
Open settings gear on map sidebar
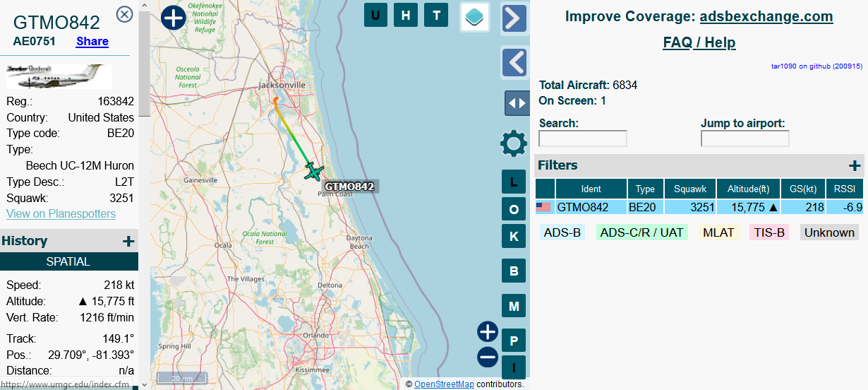click(514, 144)
